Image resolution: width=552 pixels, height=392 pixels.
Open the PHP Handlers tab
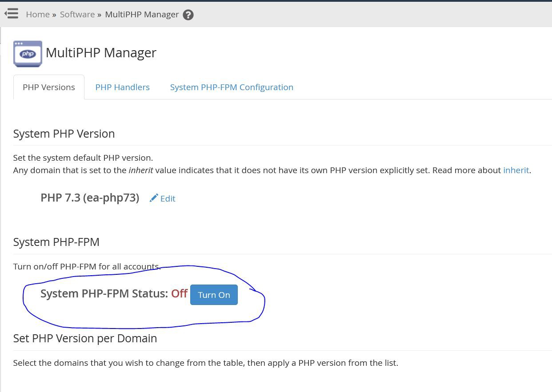122,87
